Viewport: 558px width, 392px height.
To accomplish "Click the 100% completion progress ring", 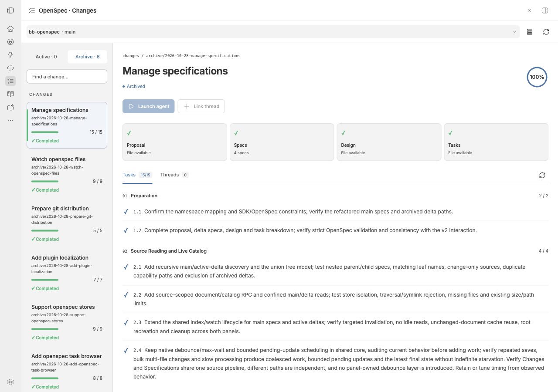I will click(x=537, y=77).
